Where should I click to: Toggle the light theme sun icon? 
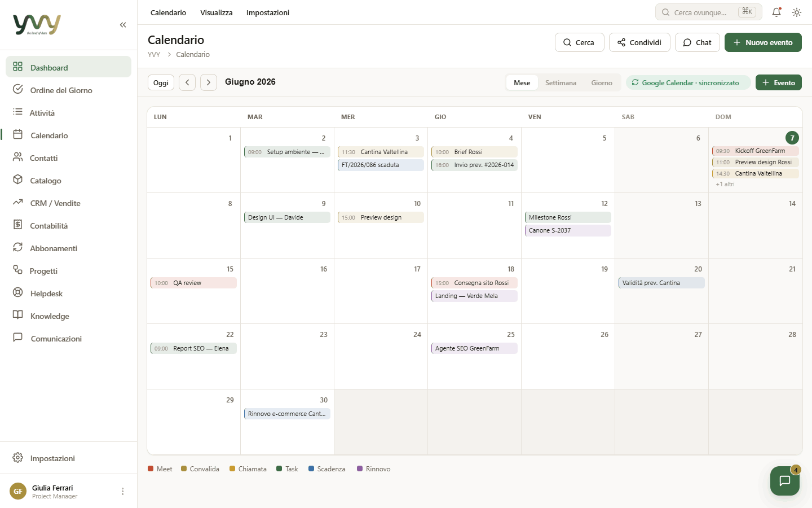pos(797,12)
